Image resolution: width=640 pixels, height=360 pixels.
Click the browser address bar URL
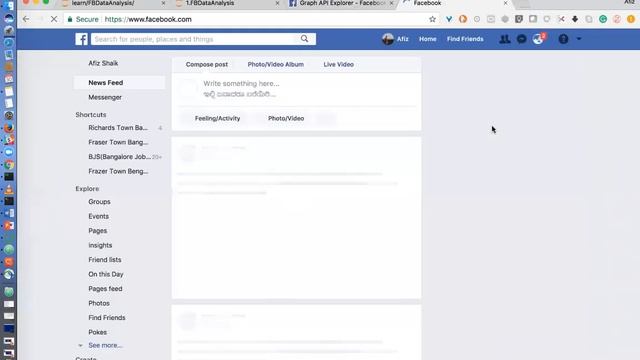click(148, 19)
